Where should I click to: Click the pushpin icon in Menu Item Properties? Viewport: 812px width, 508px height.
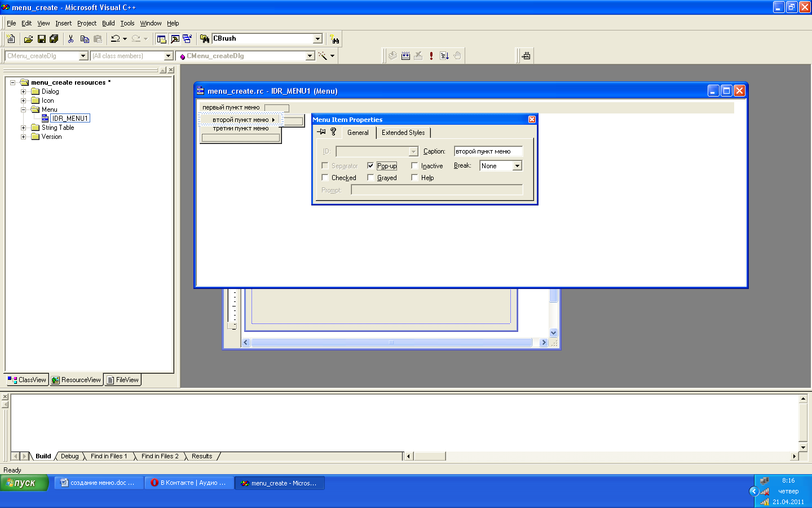coord(321,132)
